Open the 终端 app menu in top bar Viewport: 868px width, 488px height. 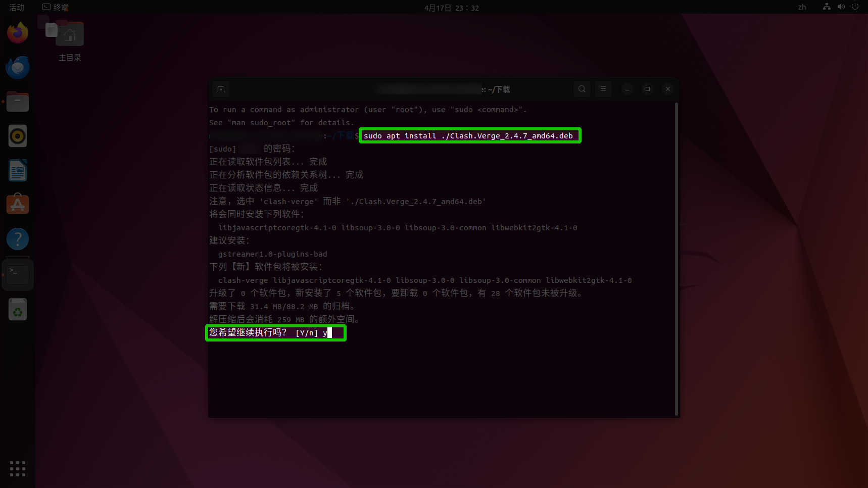pos(56,7)
